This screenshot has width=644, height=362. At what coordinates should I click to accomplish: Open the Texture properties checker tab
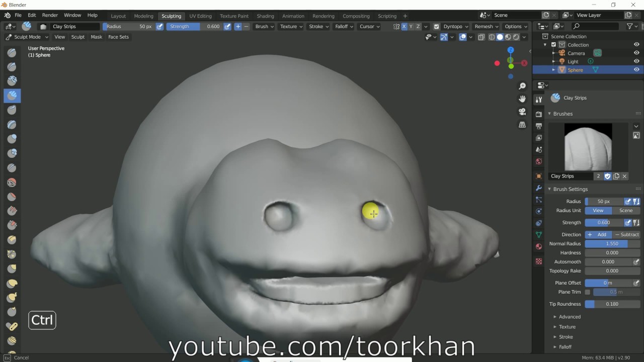tap(539, 261)
